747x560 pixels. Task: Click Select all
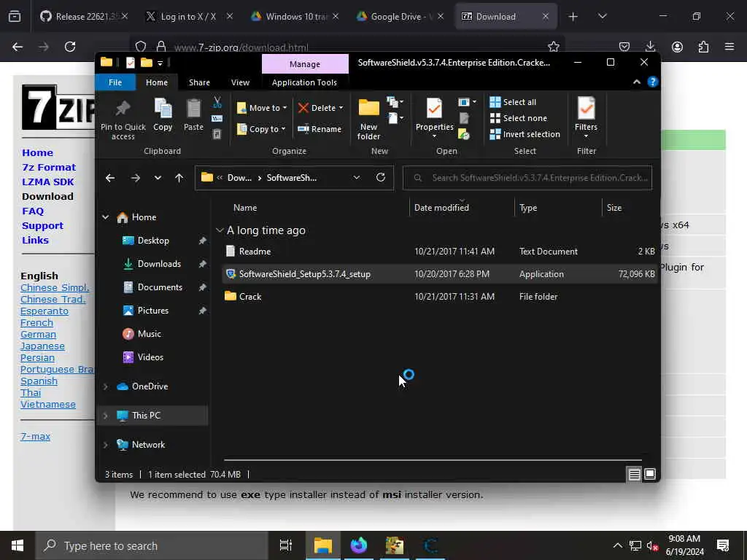(x=513, y=102)
